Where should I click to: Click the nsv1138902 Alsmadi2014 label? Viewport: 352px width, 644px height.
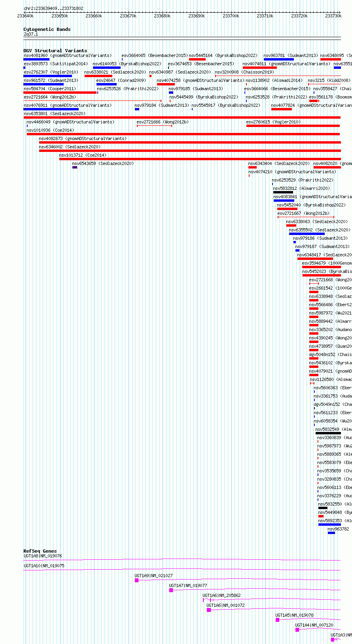coord(274,80)
